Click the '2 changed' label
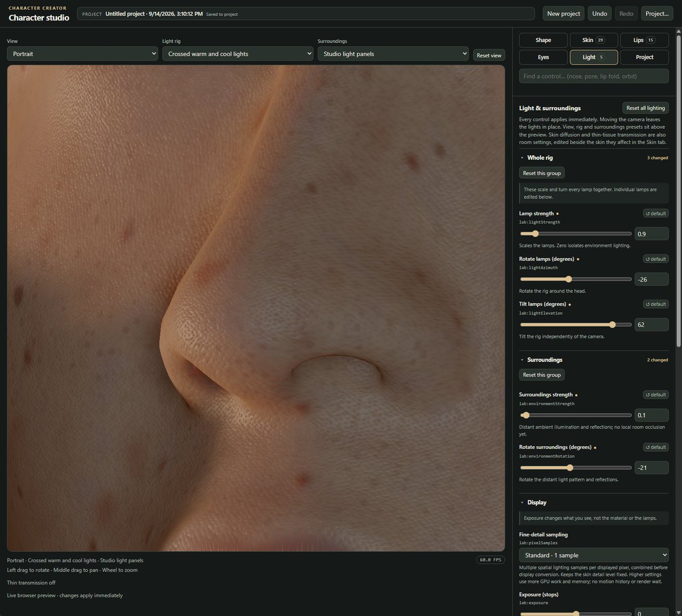The image size is (682, 616). [658, 360]
